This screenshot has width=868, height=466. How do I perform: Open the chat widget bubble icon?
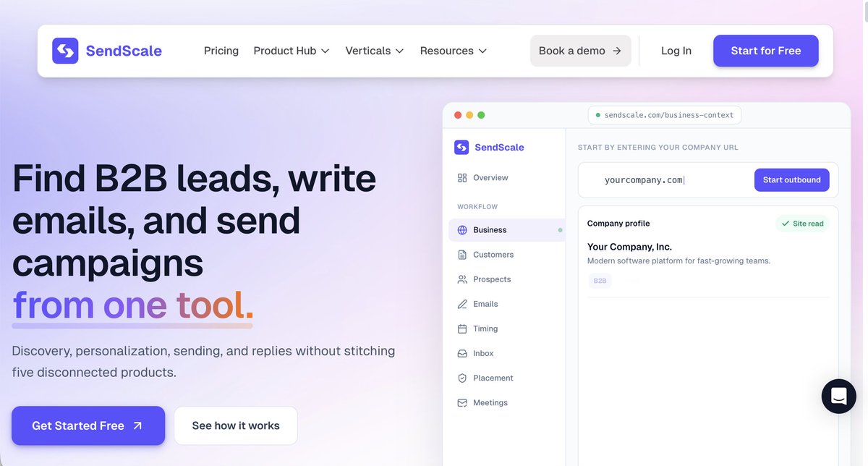click(839, 397)
